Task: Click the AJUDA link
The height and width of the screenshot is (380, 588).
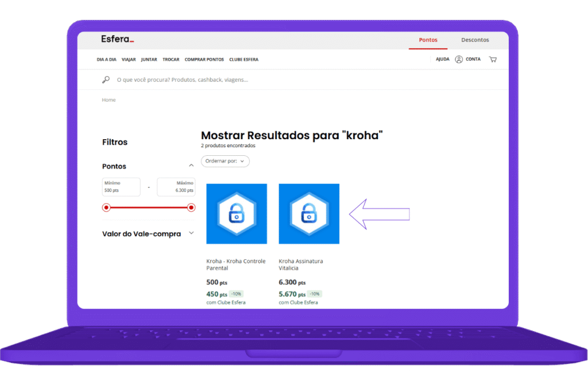Action: point(443,59)
